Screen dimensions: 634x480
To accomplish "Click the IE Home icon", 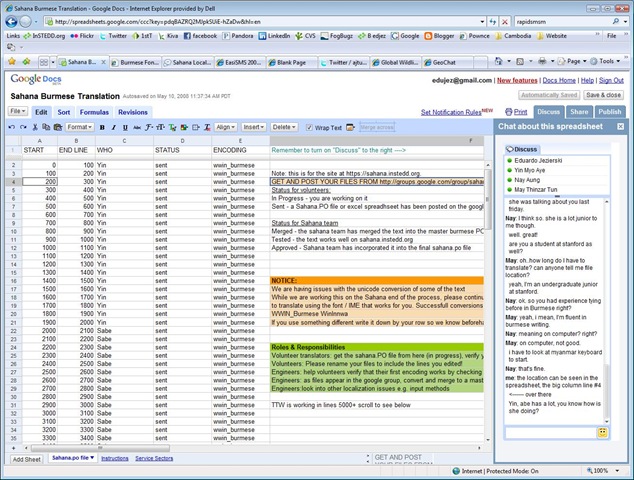I will click(498, 61).
